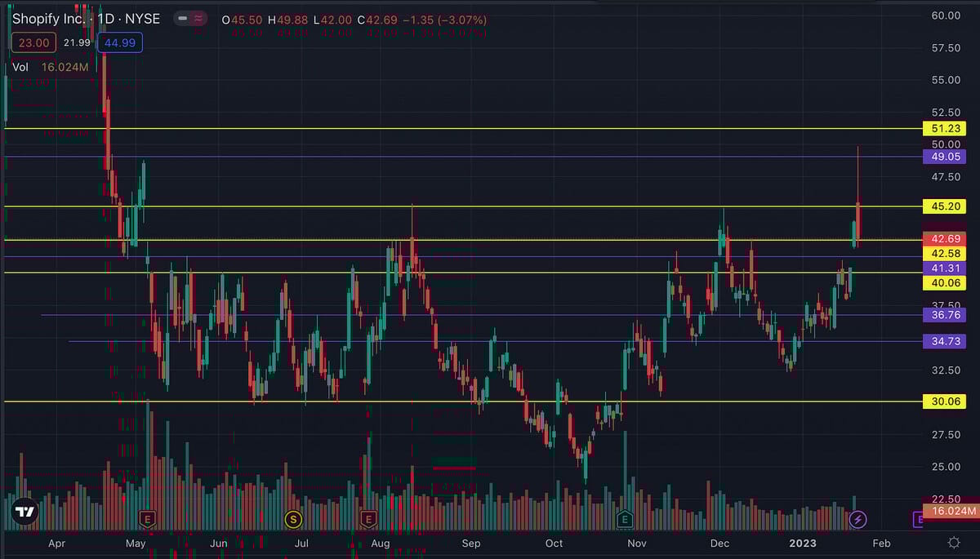Viewport: 980px width, 559px height.
Task: Click the red approximate-equals data icon
Action: (x=199, y=19)
